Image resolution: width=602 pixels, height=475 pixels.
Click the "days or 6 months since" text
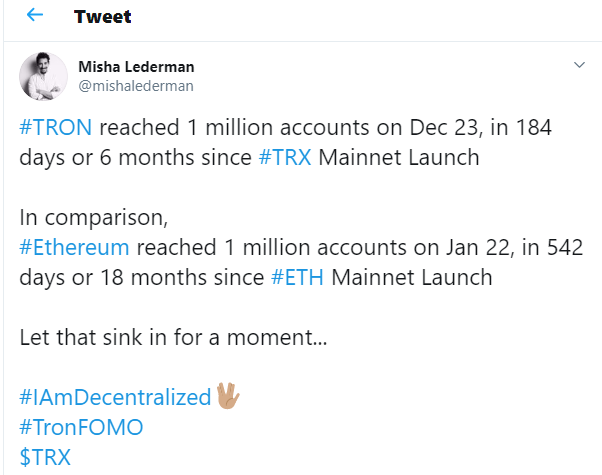[137, 158]
